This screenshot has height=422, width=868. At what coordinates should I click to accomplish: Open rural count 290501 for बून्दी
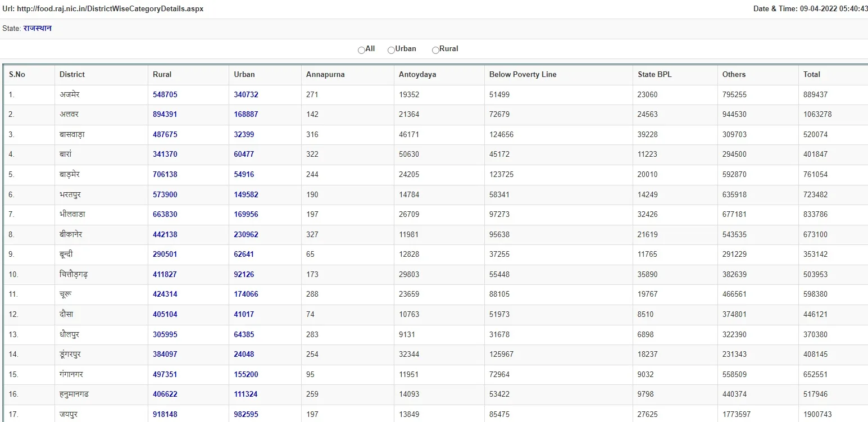point(165,255)
